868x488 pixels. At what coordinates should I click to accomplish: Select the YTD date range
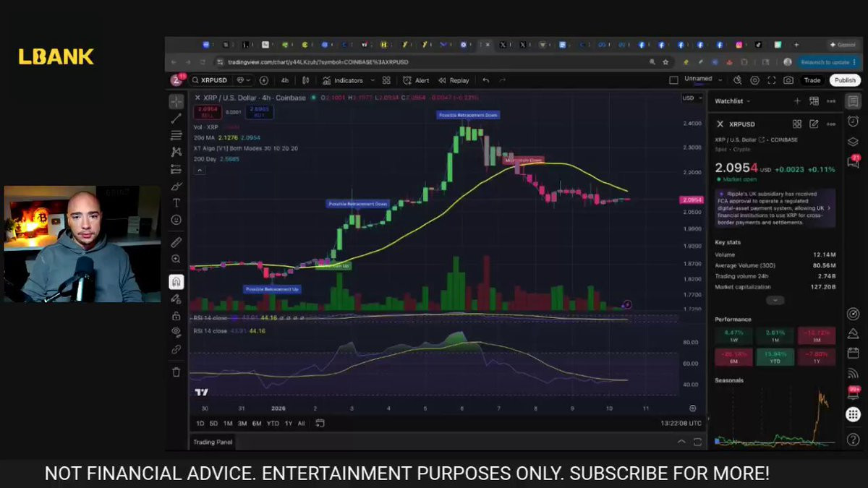(x=273, y=423)
